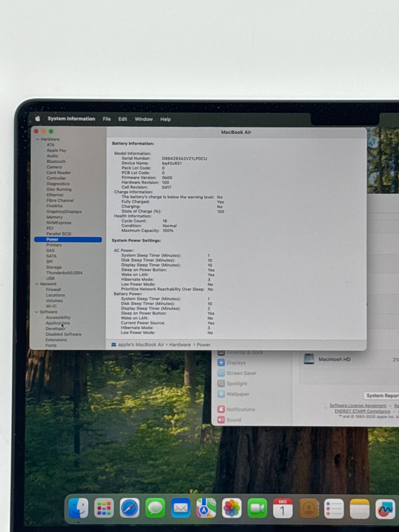399x532 pixels.
Task: Launch Safari from the Dock
Action: pyautogui.click(x=129, y=508)
